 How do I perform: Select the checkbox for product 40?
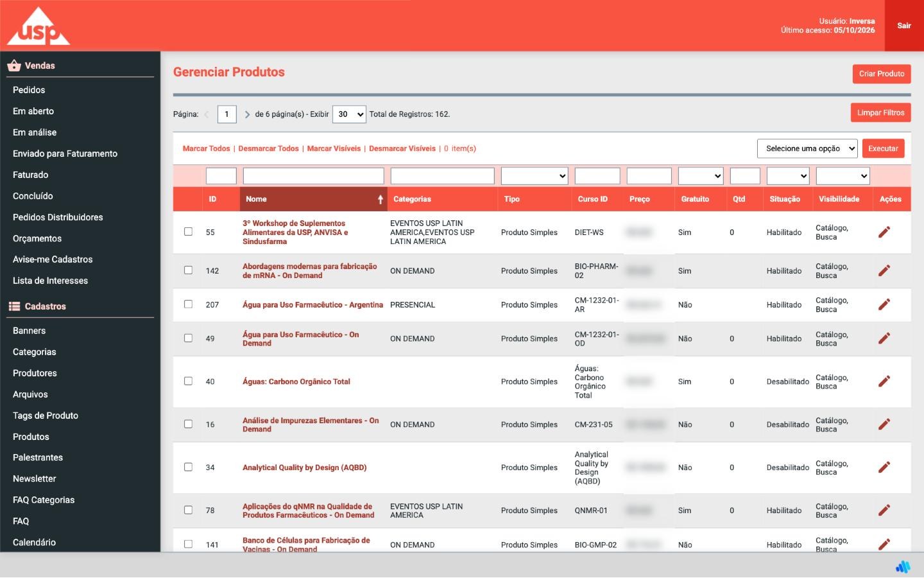(x=188, y=381)
